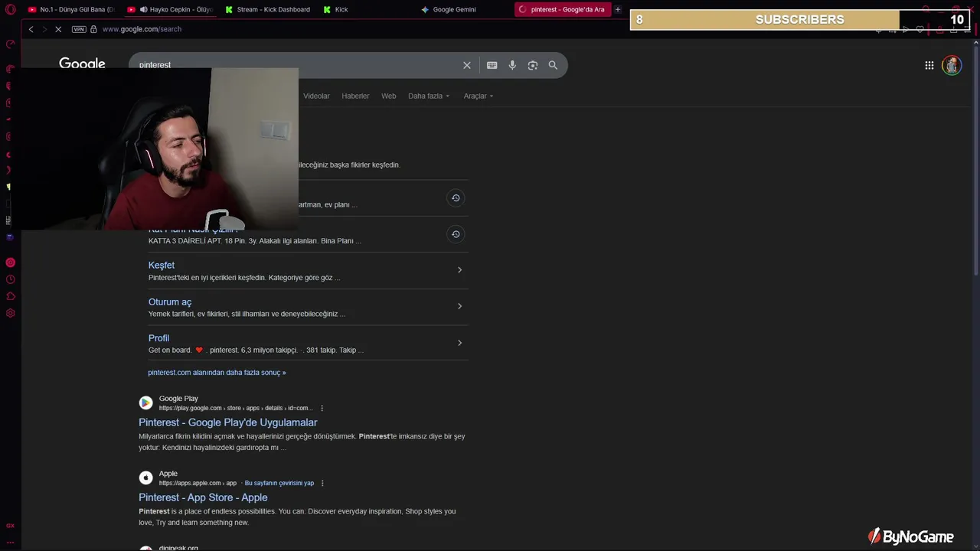The width and height of the screenshot is (980, 551).
Task: Open Extensions cube in Opera sidebar
Action: (x=10, y=296)
